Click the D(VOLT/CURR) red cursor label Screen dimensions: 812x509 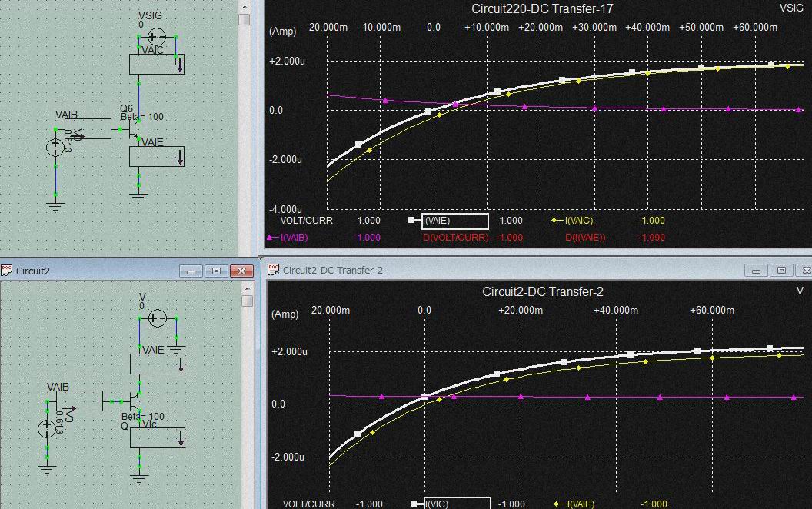[455, 238]
